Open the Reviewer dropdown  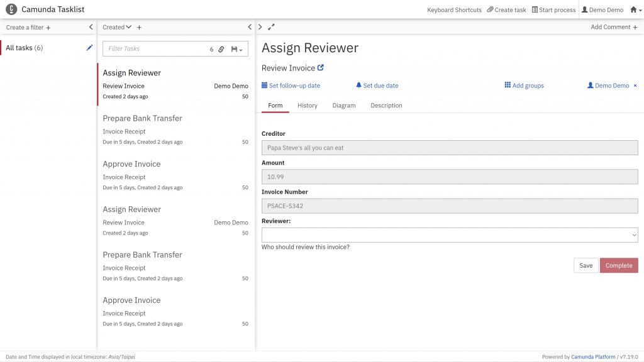tap(450, 235)
